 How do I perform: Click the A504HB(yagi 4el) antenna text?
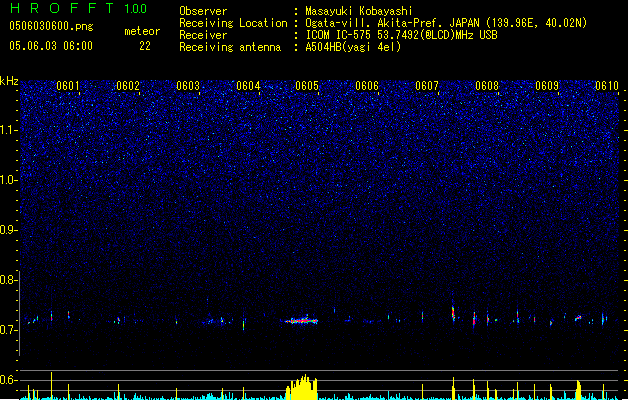coord(353,47)
